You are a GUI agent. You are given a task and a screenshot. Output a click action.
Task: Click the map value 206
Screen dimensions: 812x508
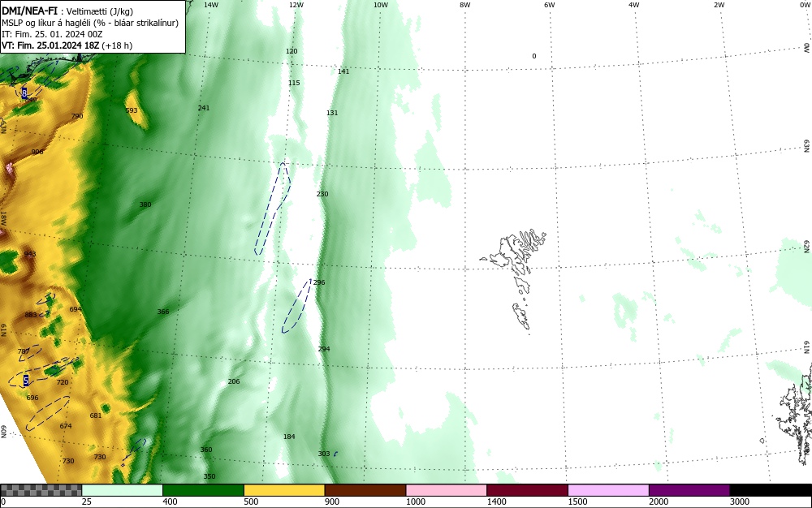(234, 381)
